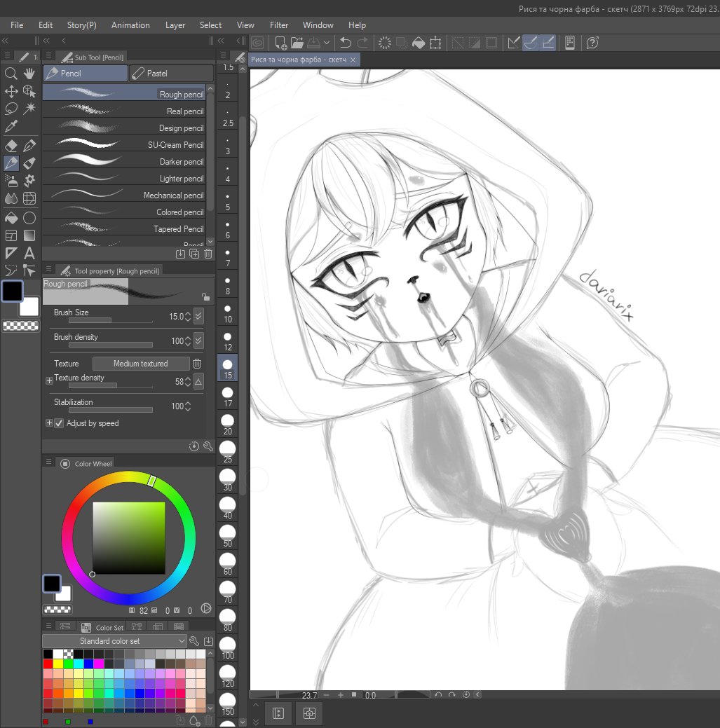
Task: Open the save toolbar dropdown arrow
Action: coord(327,43)
